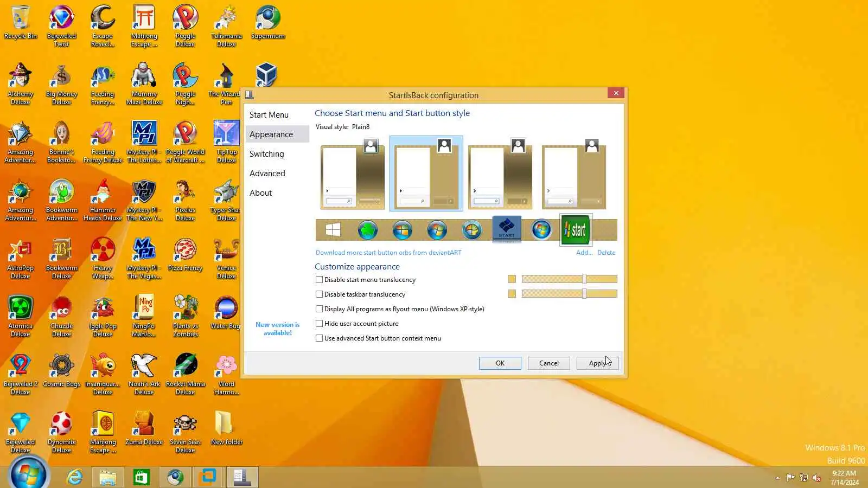Follow the deviantART start orbs download link

388,253
